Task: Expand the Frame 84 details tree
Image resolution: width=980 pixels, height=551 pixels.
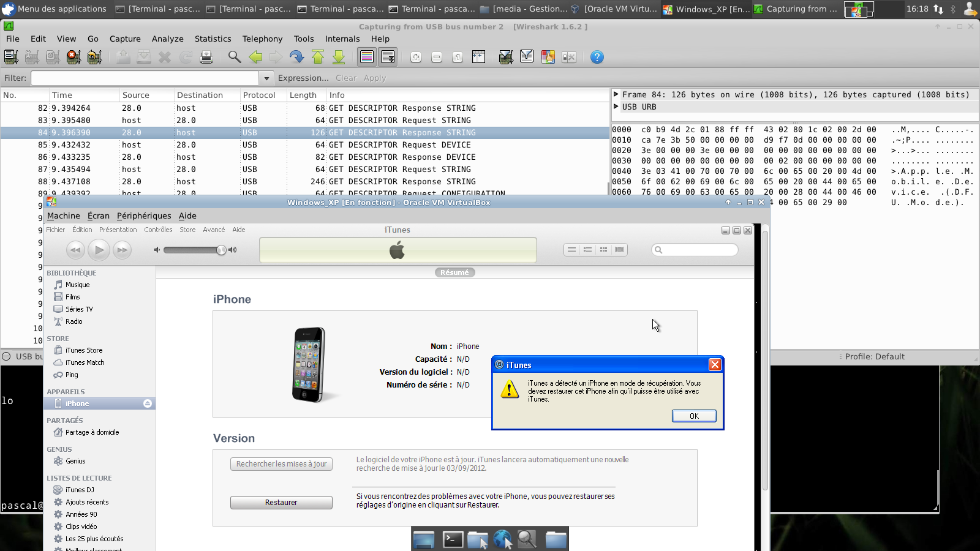Action: pos(616,94)
